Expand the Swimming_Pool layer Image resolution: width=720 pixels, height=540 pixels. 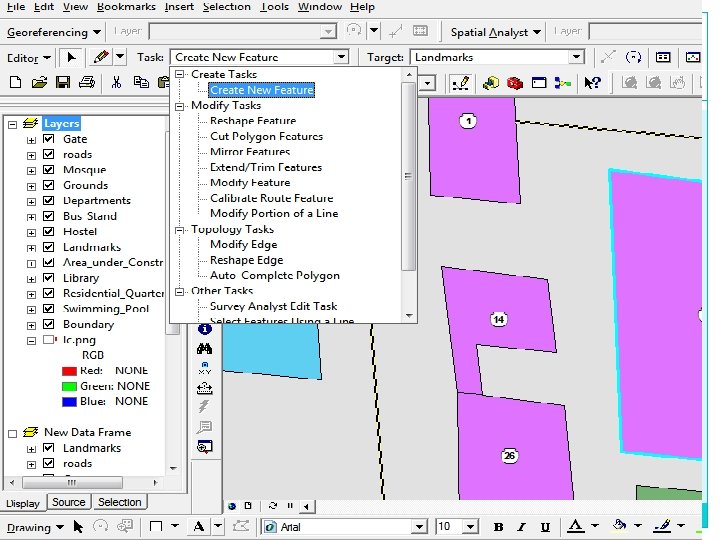click(x=31, y=309)
